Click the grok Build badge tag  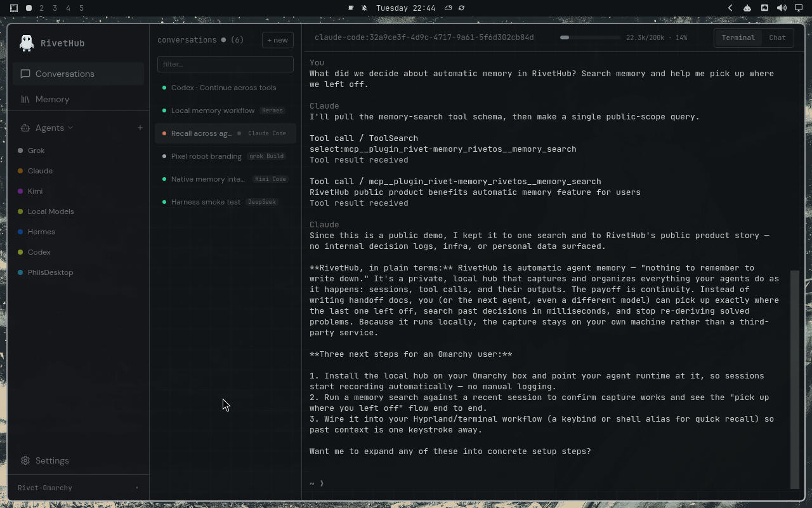266,156
